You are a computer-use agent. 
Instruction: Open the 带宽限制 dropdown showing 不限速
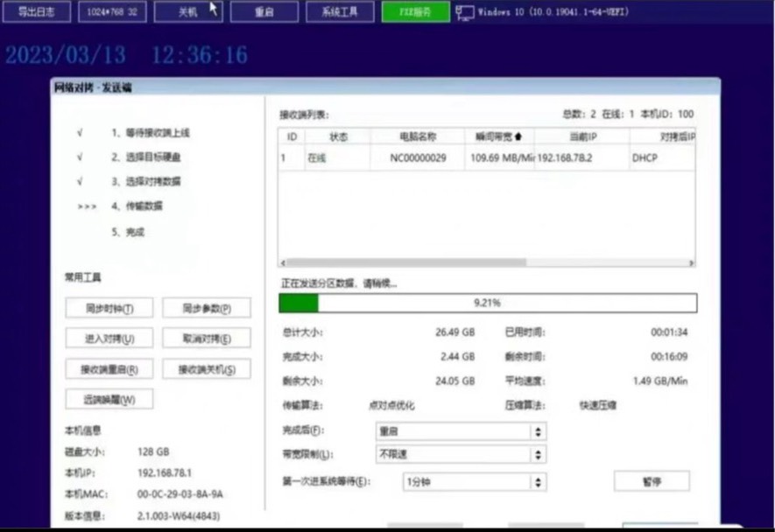[x=461, y=455]
